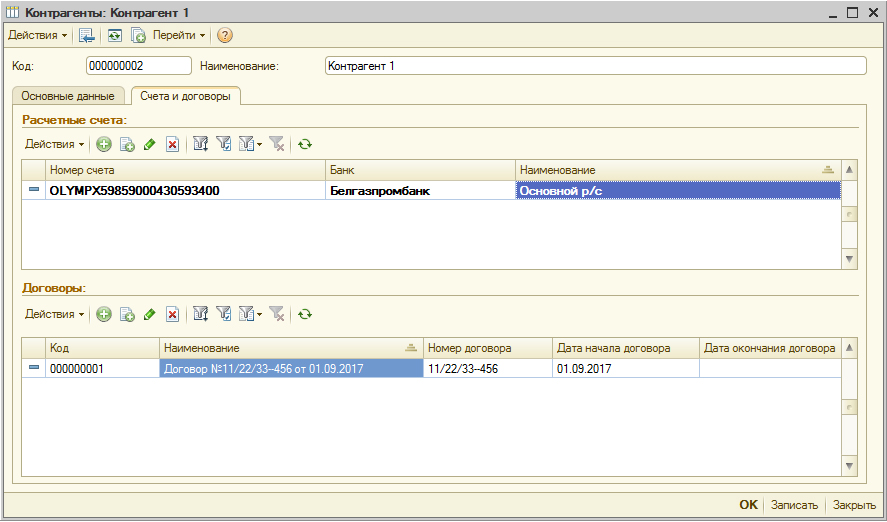Click the Записать button
The image size is (887, 522).
[794, 505]
